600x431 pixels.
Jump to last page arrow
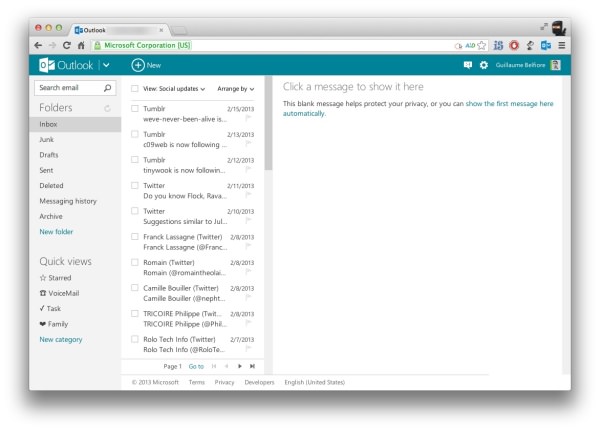(253, 366)
